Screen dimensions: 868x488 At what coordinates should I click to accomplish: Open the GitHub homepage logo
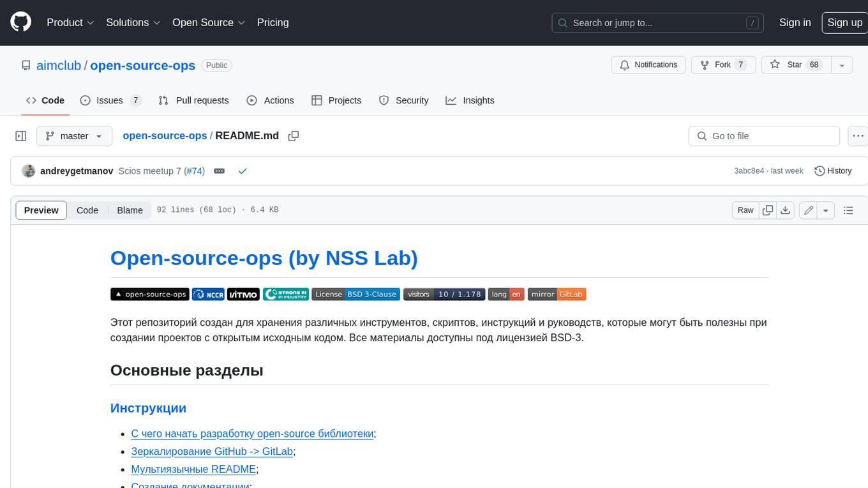pos(20,22)
